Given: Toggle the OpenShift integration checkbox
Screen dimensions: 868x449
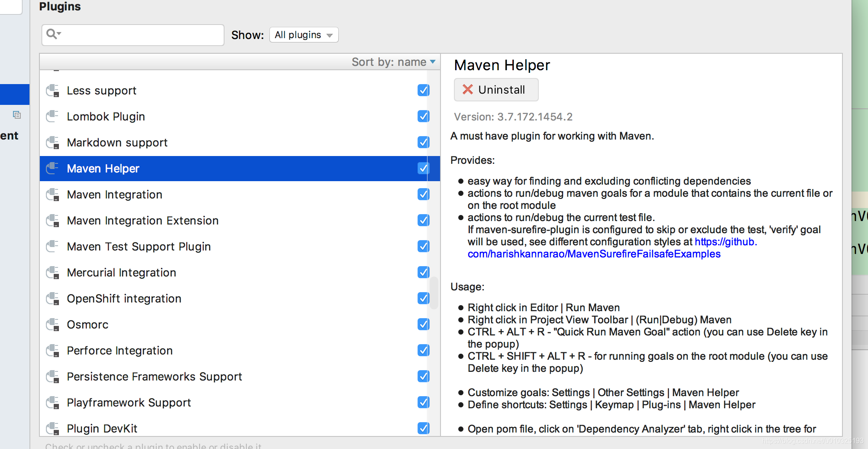Looking at the screenshot, I should coord(423,298).
